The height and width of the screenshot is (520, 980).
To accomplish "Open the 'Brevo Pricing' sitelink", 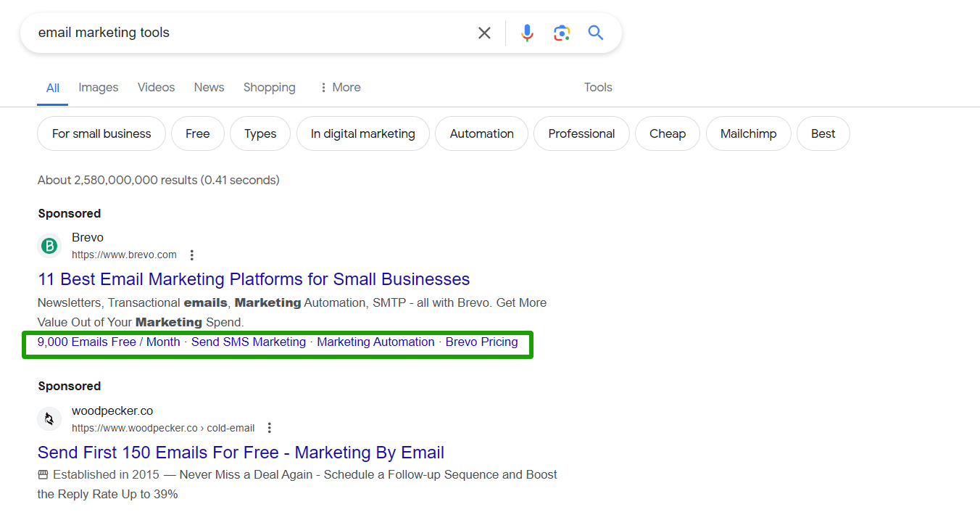I will pos(482,342).
